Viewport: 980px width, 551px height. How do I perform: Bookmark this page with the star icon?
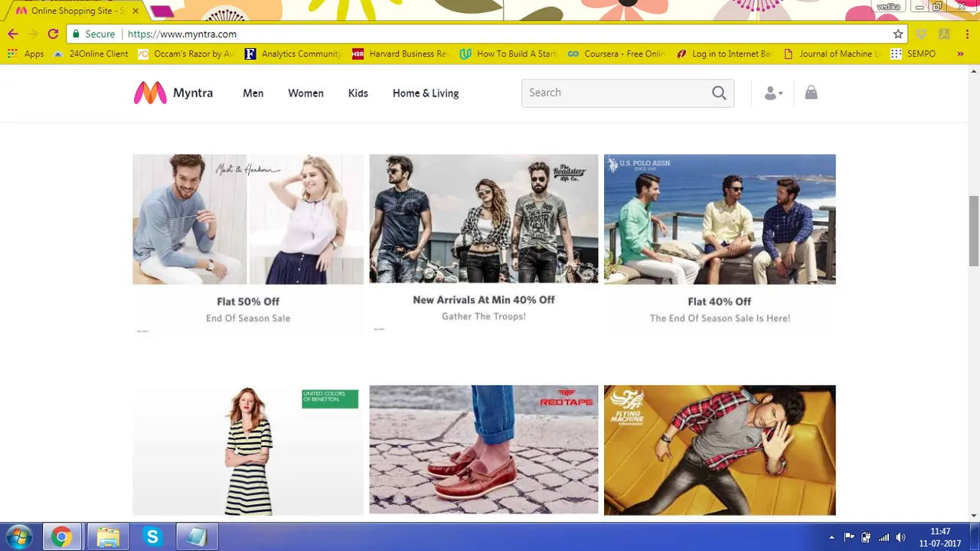point(898,34)
